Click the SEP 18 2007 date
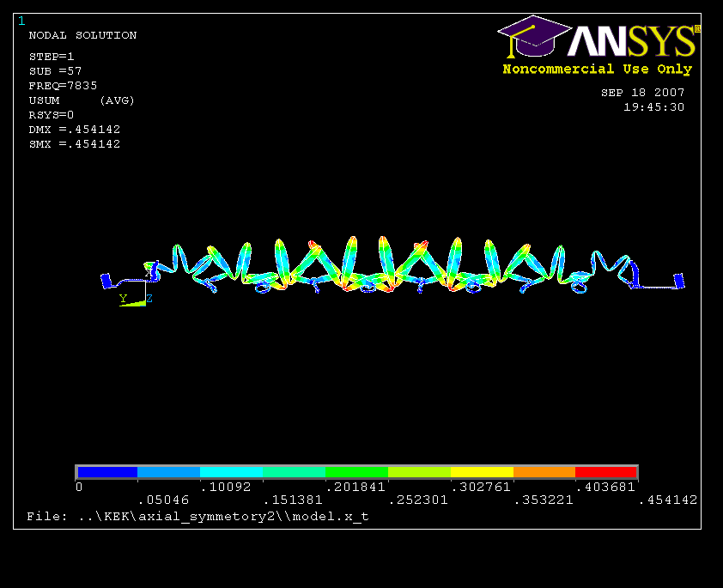723x588 pixels. (x=643, y=93)
